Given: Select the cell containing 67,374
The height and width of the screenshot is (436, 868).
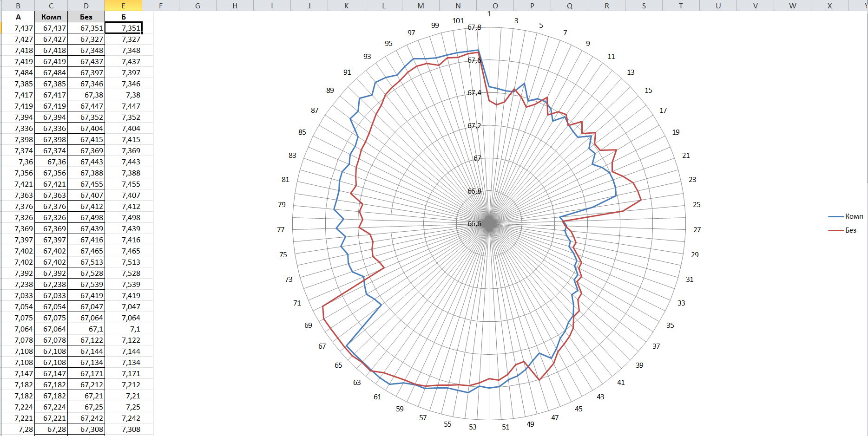Looking at the screenshot, I should [x=51, y=150].
